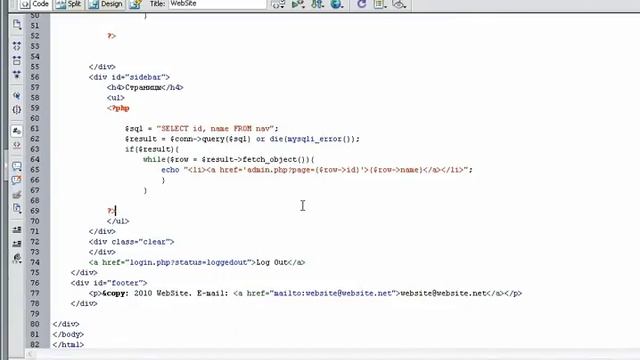Open the View options menu
640x360 pixels.
point(380,4)
